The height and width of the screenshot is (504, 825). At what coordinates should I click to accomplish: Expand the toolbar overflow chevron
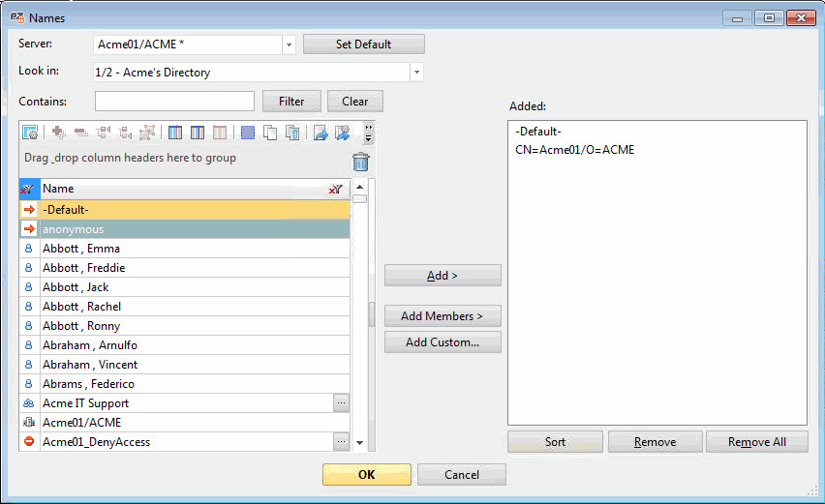pyautogui.click(x=368, y=133)
